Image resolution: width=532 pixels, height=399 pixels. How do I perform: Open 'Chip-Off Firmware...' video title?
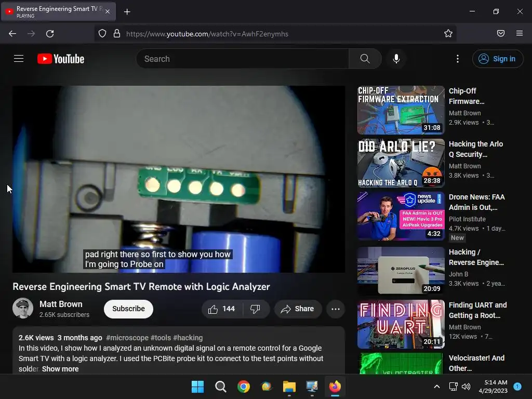(467, 96)
